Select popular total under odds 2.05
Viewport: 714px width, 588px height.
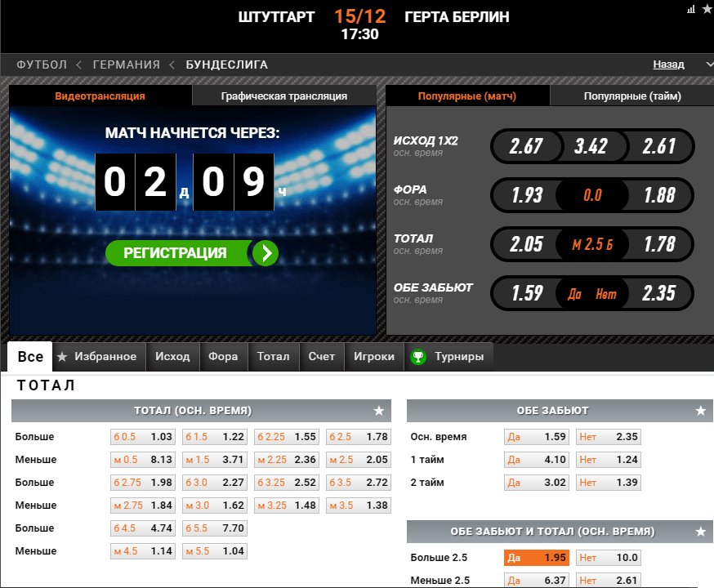[x=526, y=244]
